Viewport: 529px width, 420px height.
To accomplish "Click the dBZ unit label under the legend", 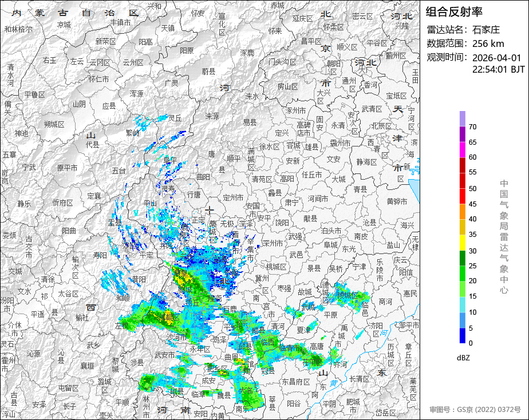I will point(464,358).
